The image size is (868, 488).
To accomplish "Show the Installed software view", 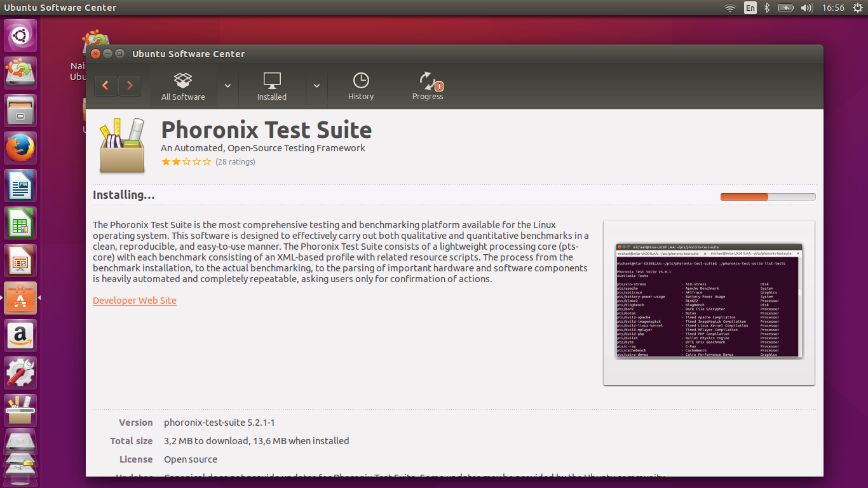I will pos(272,86).
